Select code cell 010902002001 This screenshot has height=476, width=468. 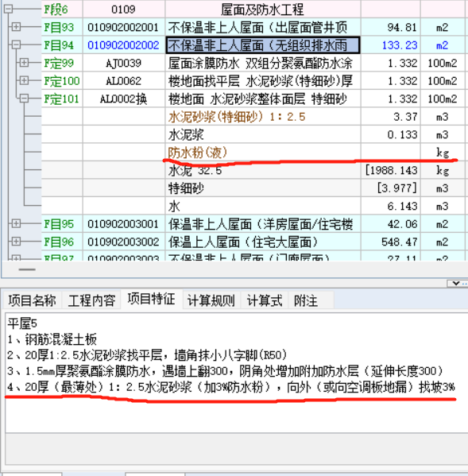(x=123, y=27)
